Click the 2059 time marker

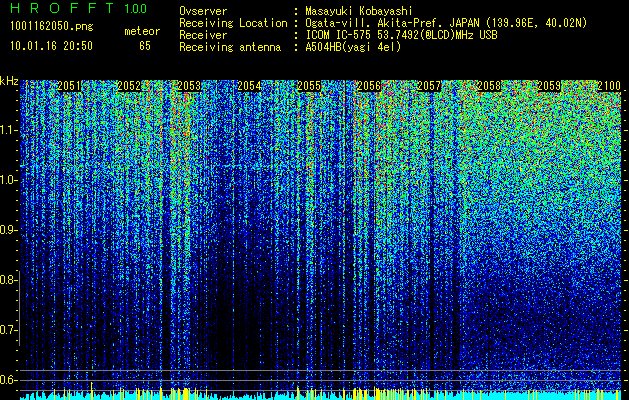click(x=549, y=86)
